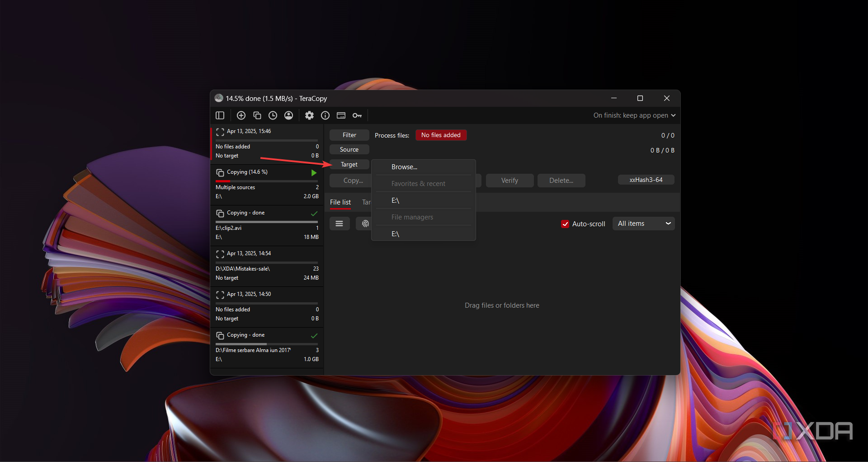868x462 pixels.
Task: Select the Apr 13, 2025, 15:46 job entry
Action: click(x=267, y=144)
